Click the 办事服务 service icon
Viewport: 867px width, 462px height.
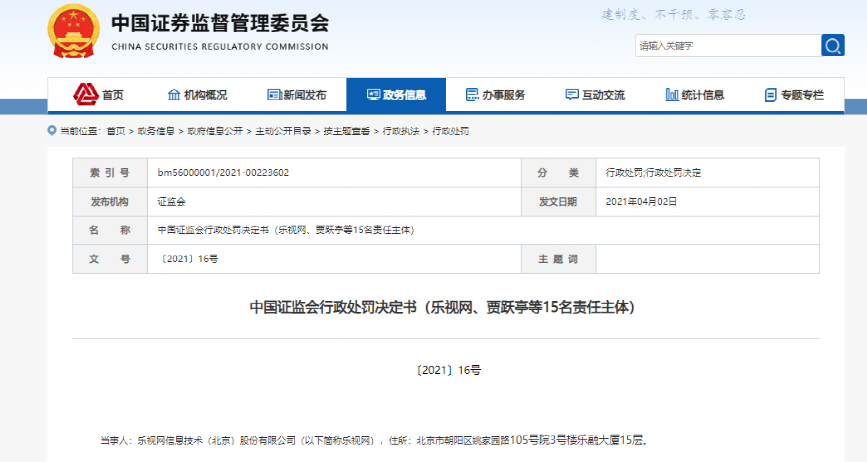[472, 95]
